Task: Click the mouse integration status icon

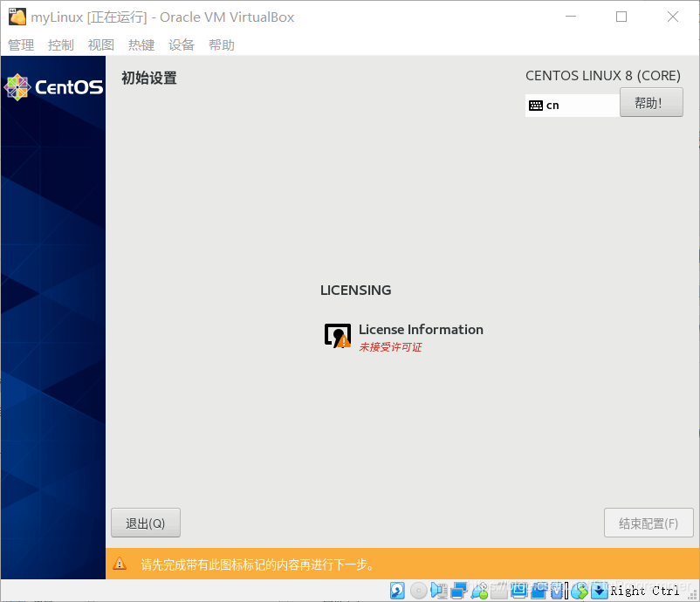Action: pyautogui.click(x=580, y=591)
